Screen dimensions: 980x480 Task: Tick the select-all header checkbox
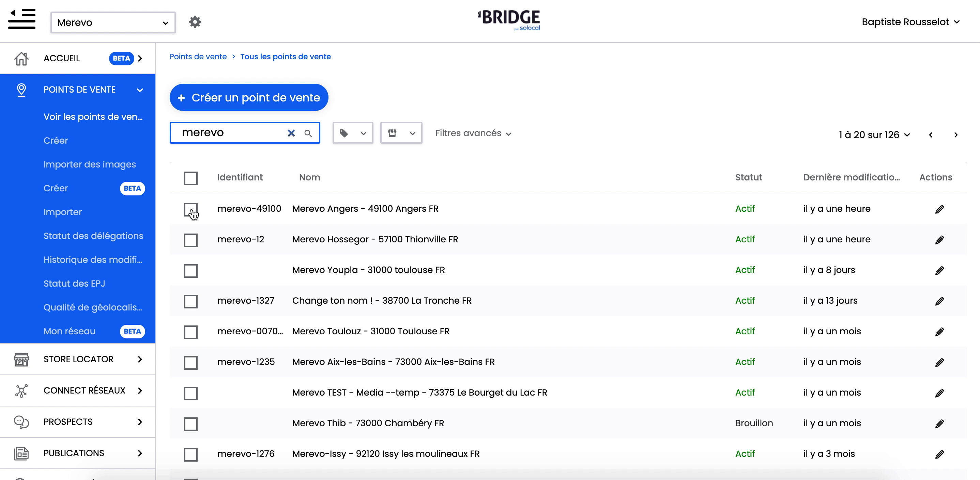point(190,178)
